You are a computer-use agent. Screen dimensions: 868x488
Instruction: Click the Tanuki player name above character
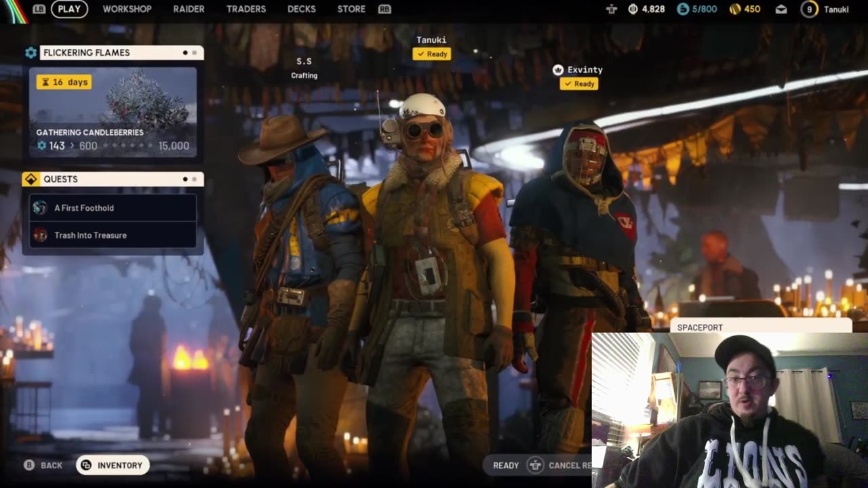click(x=431, y=40)
